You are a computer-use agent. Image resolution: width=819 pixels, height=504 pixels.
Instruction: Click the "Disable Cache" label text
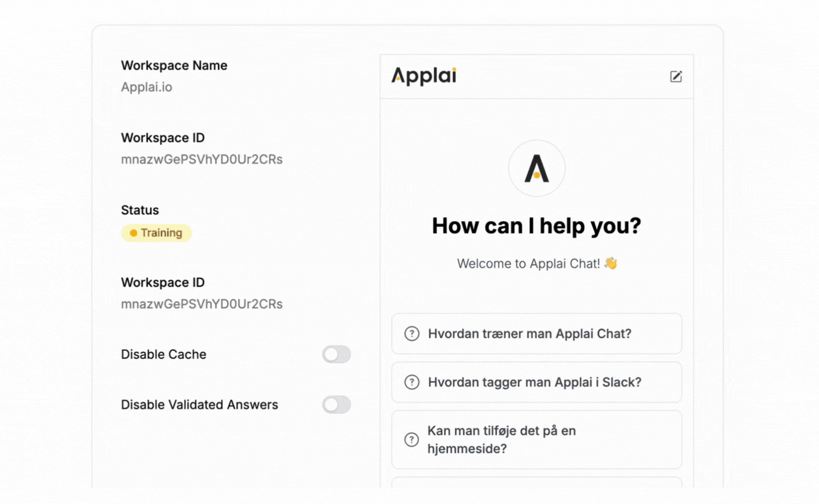pyautogui.click(x=164, y=355)
